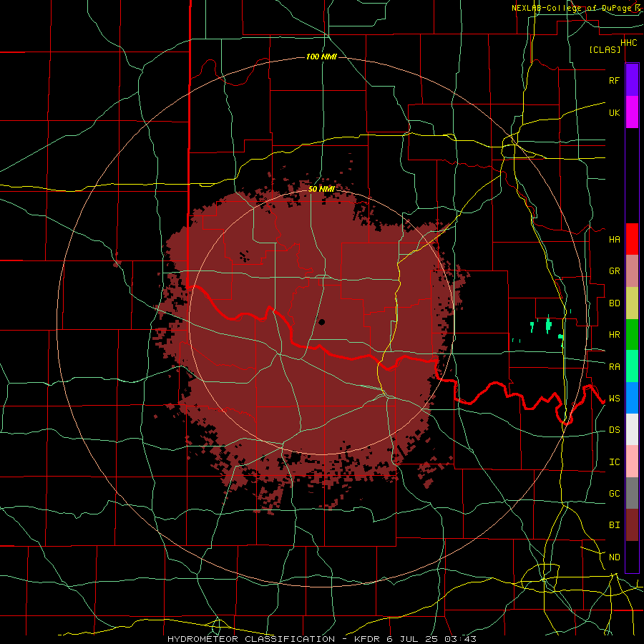Viewport: 644px width, 644px height.
Task: Click the Hydrometeor Classification KFDR title text
Action: [x=321, y=639]
